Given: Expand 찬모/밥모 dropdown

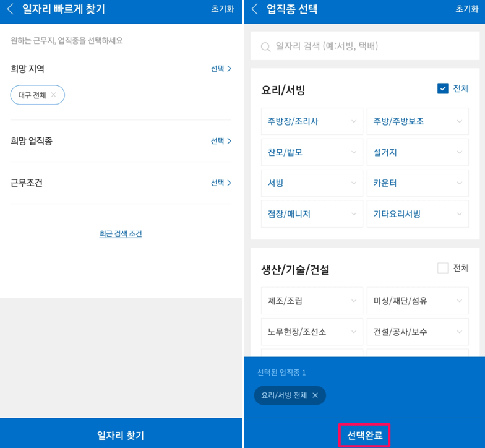Looking at the screenshot, I should click(x=312, y=152).
